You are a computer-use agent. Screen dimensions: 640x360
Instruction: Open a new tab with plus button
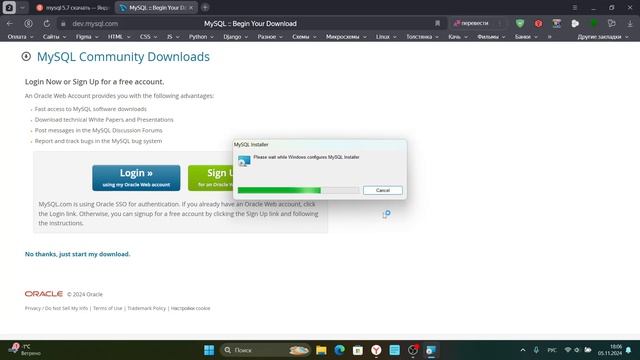click(x=205, y=7)
